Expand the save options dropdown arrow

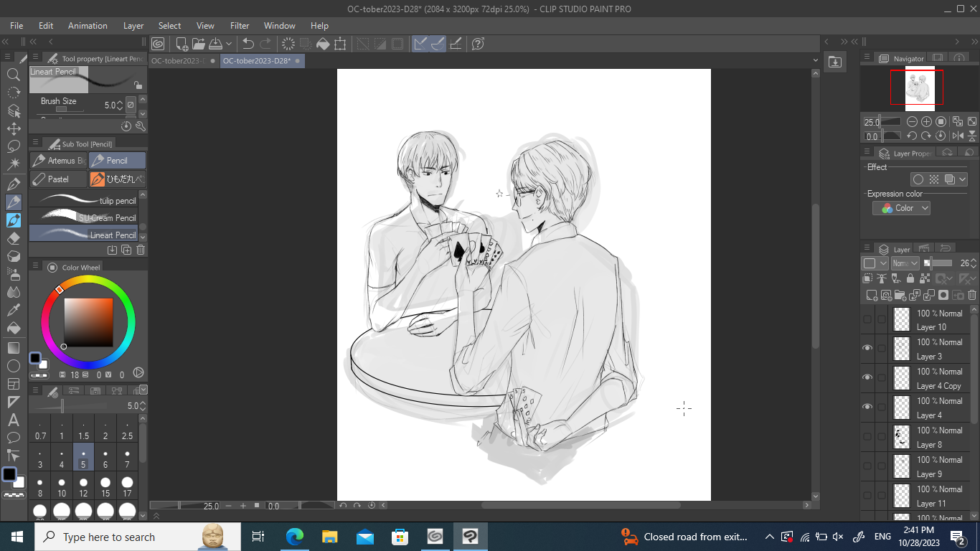[x=229, y=44]
